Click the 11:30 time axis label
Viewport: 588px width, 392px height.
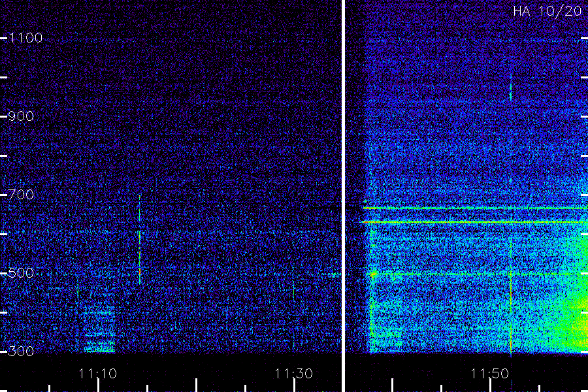(293, 374)
